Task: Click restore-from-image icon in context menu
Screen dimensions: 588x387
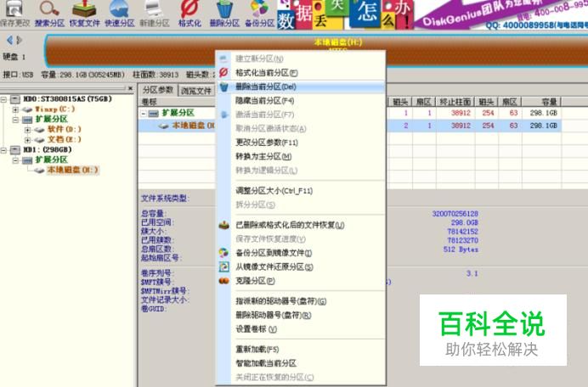Action: coord(223,266)
